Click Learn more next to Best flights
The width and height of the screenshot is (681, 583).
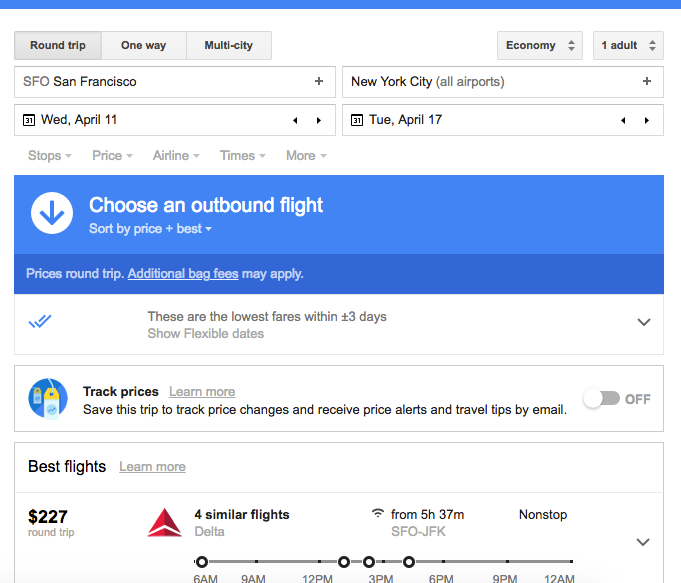pyautogui.click(x=152, y=467)
